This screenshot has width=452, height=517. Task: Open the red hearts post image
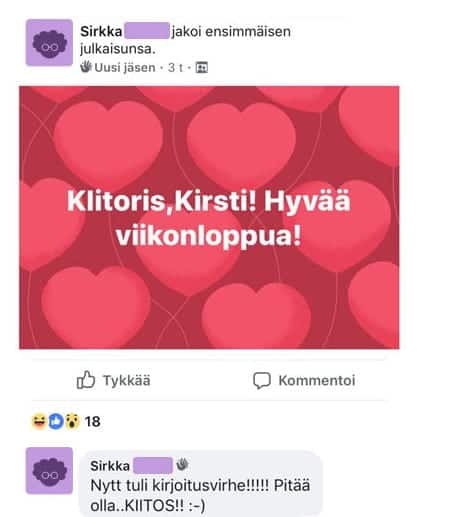[209, 217]
